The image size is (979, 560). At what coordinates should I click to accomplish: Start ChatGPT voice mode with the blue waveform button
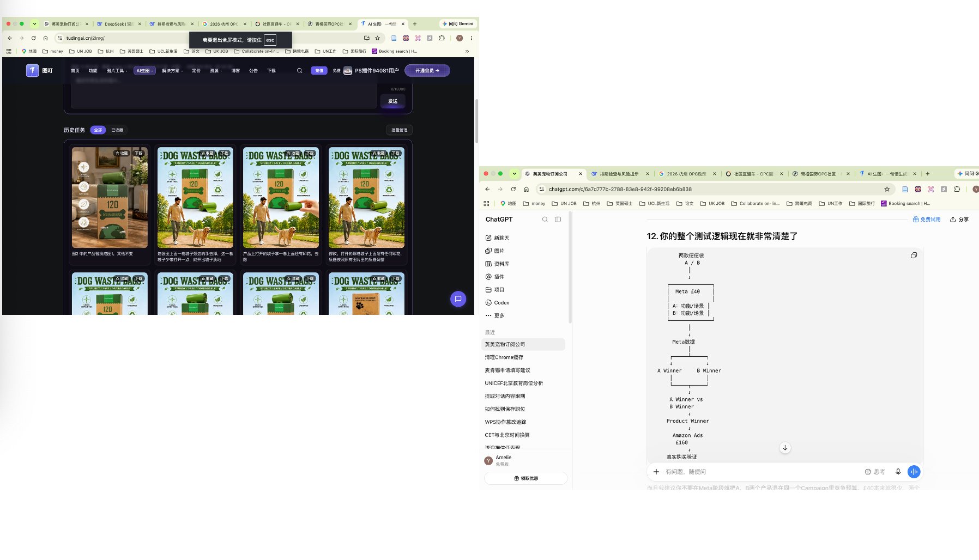[x=914, y=472]
